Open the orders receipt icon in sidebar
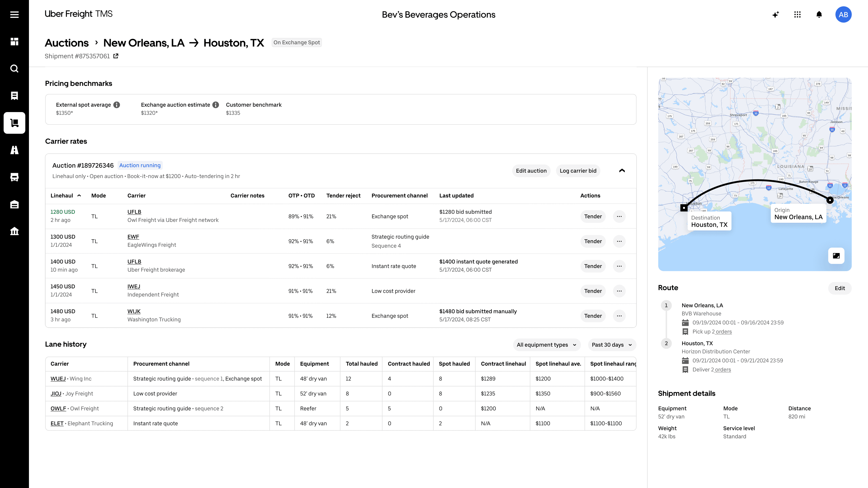Screen dimensions: 868x488 click(x=14, y=96)
